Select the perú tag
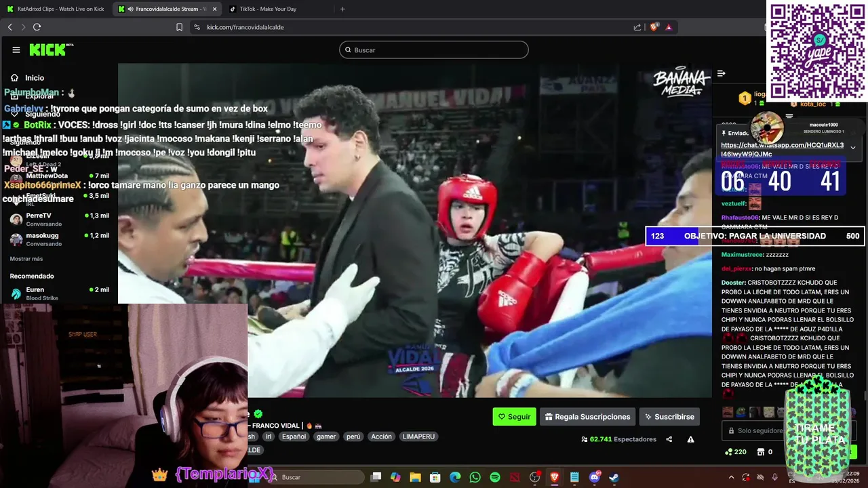Screen dimensions: 868x488 [353, 436]
